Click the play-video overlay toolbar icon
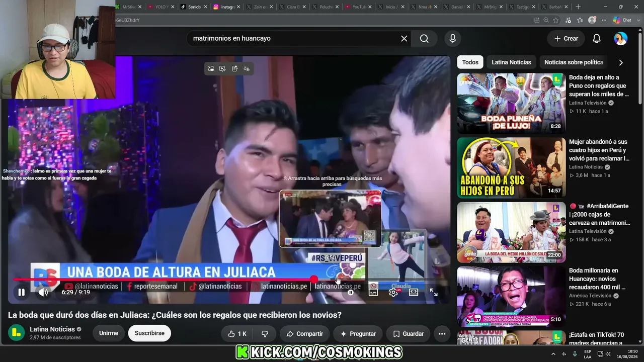The image size is (644, 362). coord(222,69)
